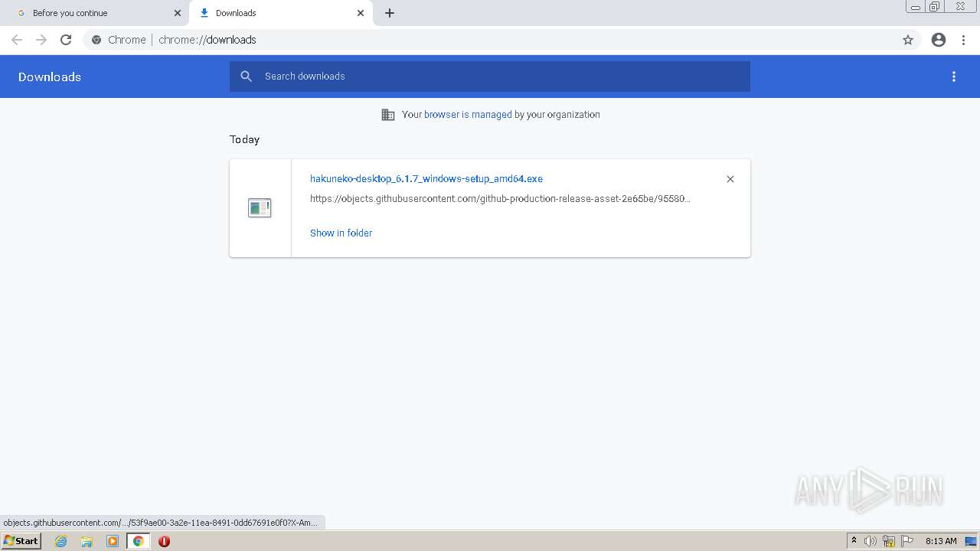The height and width of the screenshot is (551, 980).
Task: Show hidden system tray icons
Action: pos(854,541)
